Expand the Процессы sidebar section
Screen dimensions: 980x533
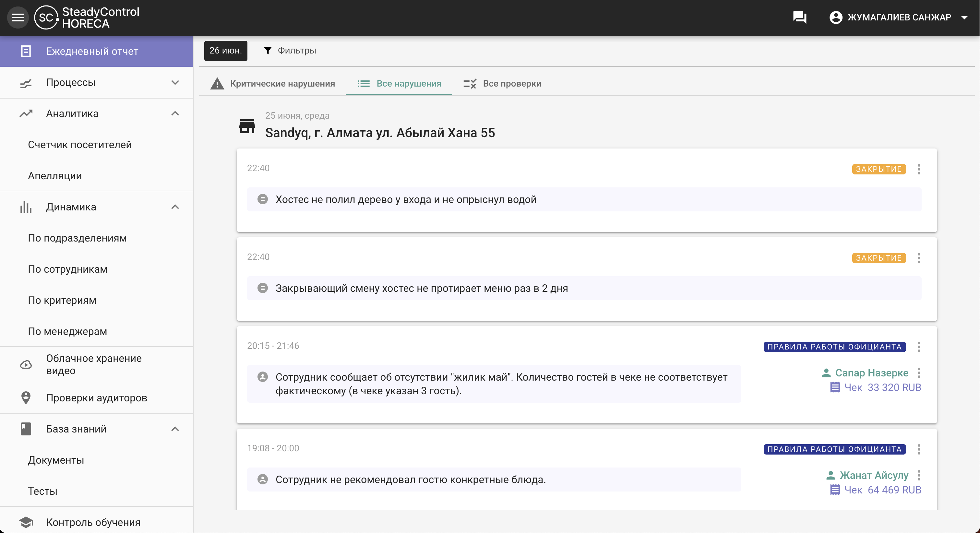pyautogui.click(x=174, y=83)
